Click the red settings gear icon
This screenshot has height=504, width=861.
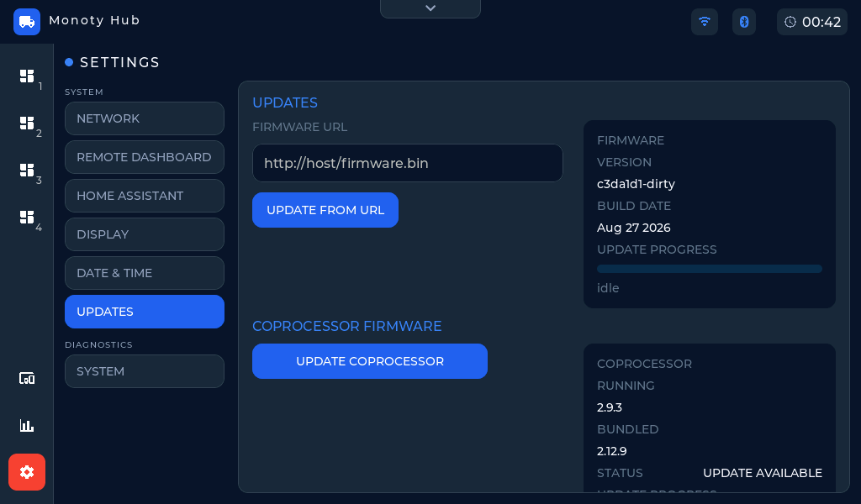point(27,472)
